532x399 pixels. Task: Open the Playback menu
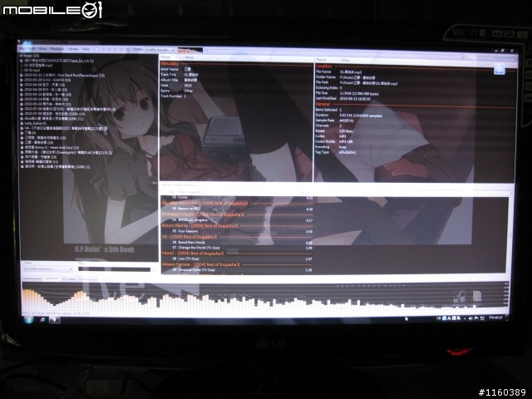click(x=57, y=49)
